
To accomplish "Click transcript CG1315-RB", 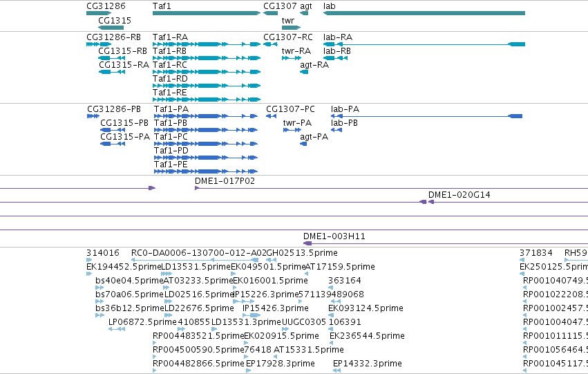I will [x=122, y=51].
